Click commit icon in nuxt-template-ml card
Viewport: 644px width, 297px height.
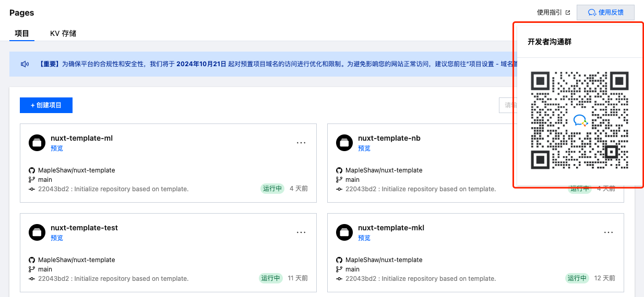tap(32, 189)
